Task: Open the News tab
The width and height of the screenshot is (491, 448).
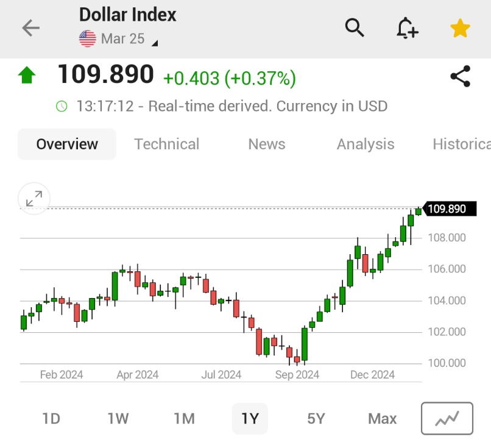Action: pos(266,144)
